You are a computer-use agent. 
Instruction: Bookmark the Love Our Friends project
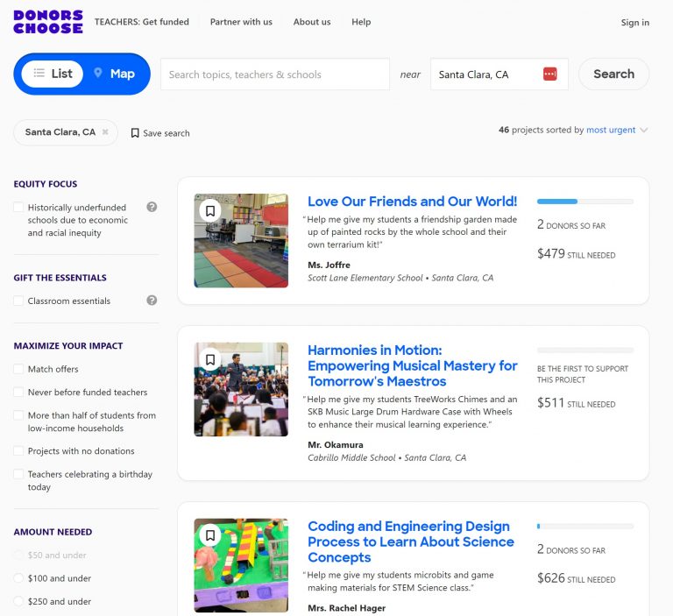tap(210, 210)
